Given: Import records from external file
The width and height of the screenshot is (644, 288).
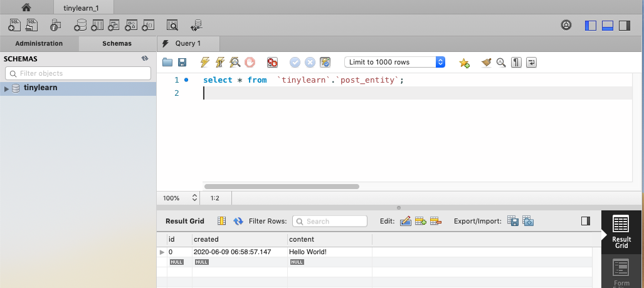Looking at the screenshot, I should (528, 221).
